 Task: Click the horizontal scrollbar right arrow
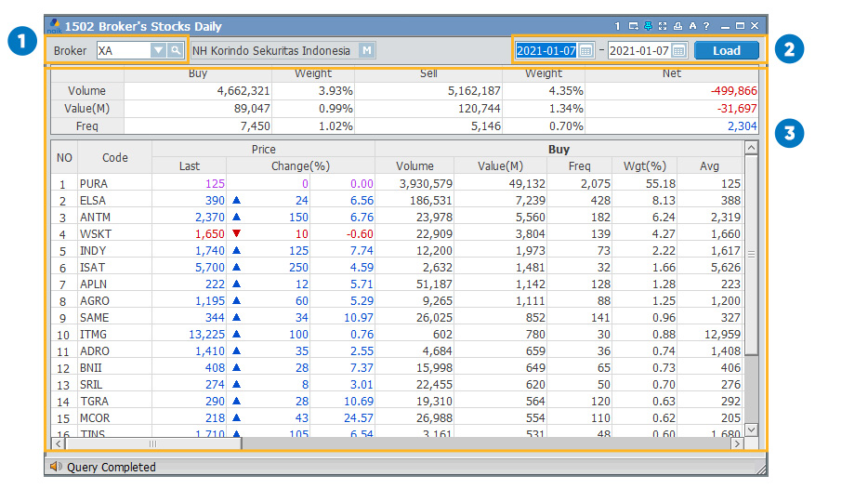pos(737,444)
